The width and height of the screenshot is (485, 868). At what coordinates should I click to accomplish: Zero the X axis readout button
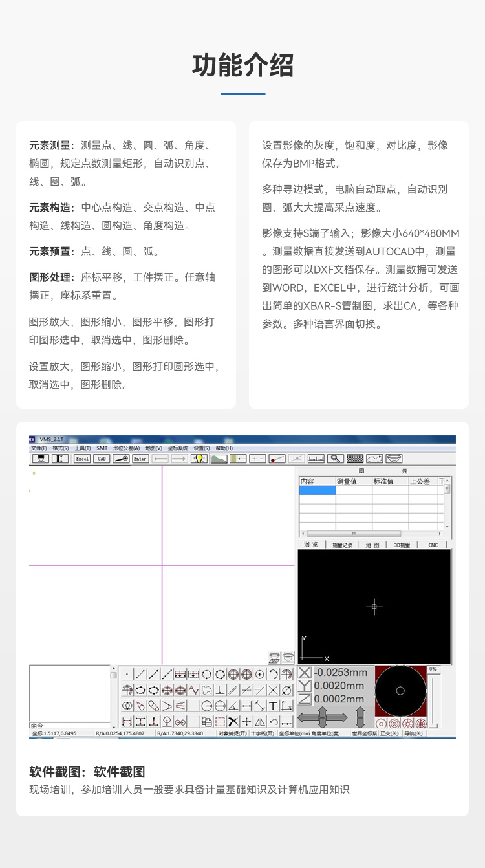(x=305, y=673)
